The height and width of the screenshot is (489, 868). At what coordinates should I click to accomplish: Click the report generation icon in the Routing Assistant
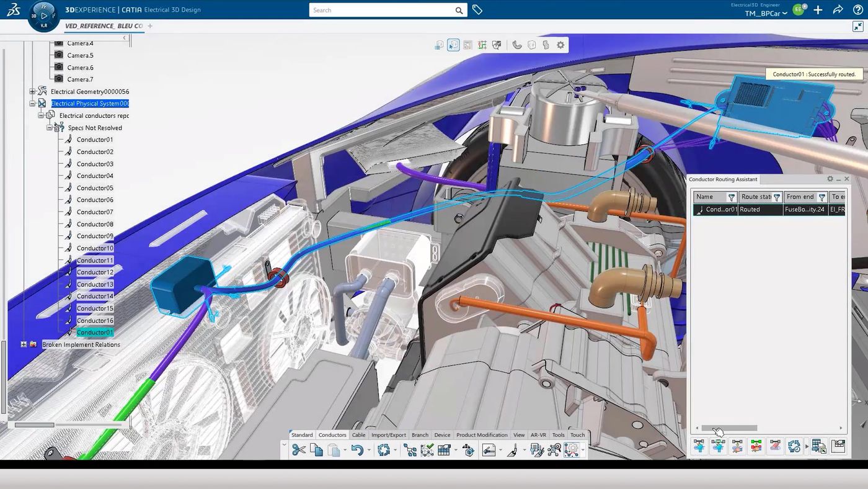pos(838,446)
